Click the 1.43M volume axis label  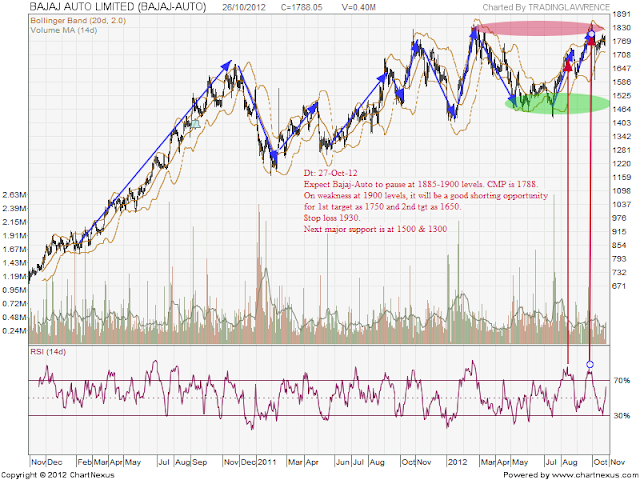point(14,263)
